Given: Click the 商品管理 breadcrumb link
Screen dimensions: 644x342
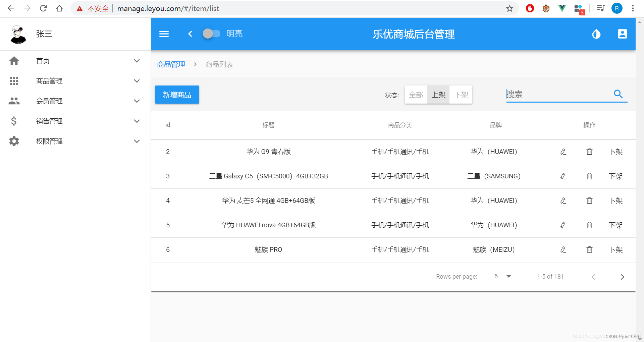Looking at the screenshot, I should [171, 64].
